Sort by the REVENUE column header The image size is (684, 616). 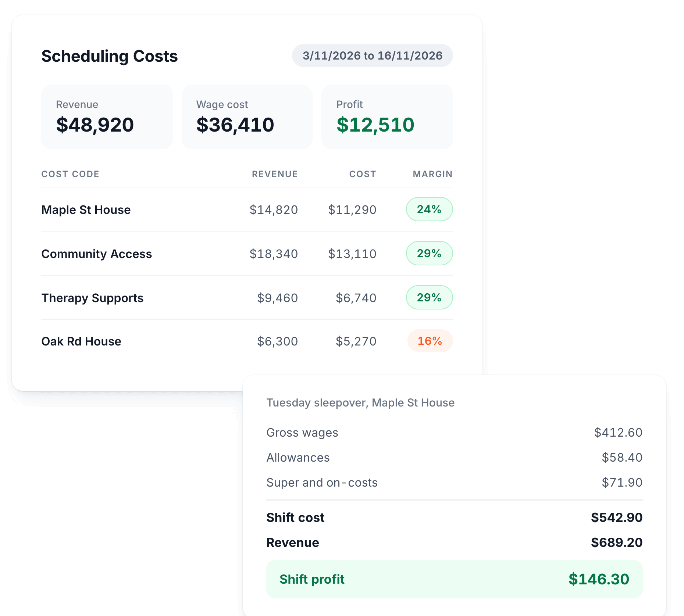pos(275,174)
